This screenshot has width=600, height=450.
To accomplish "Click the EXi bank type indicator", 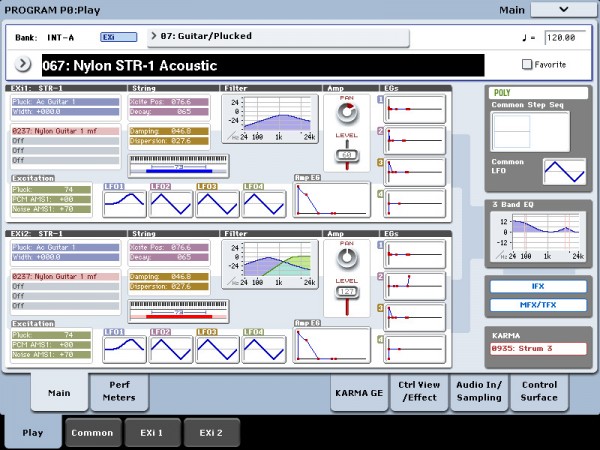I will (x=119, y=37).
